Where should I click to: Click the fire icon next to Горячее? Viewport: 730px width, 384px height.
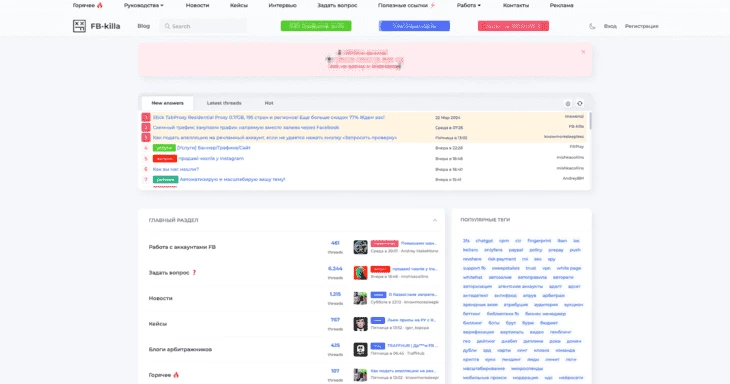(100, 5)
